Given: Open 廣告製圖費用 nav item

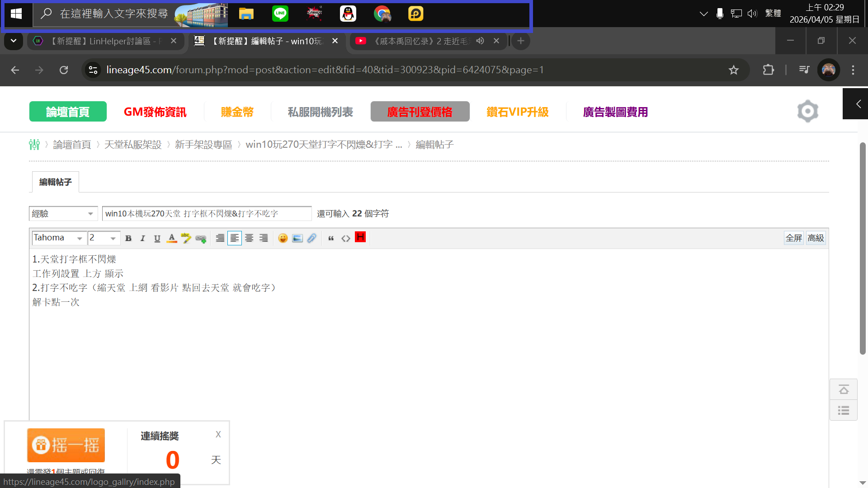Looking at the screenshot, I should 615,112.
